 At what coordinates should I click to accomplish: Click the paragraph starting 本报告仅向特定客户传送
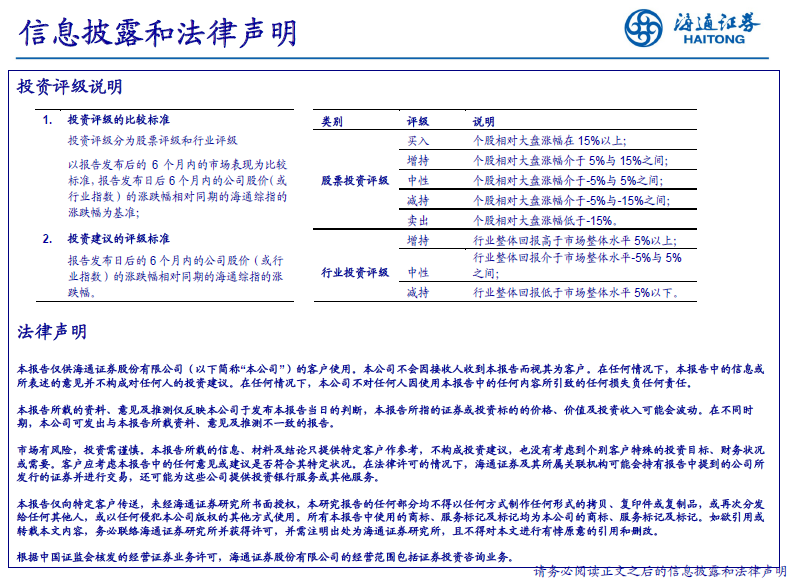390,517
